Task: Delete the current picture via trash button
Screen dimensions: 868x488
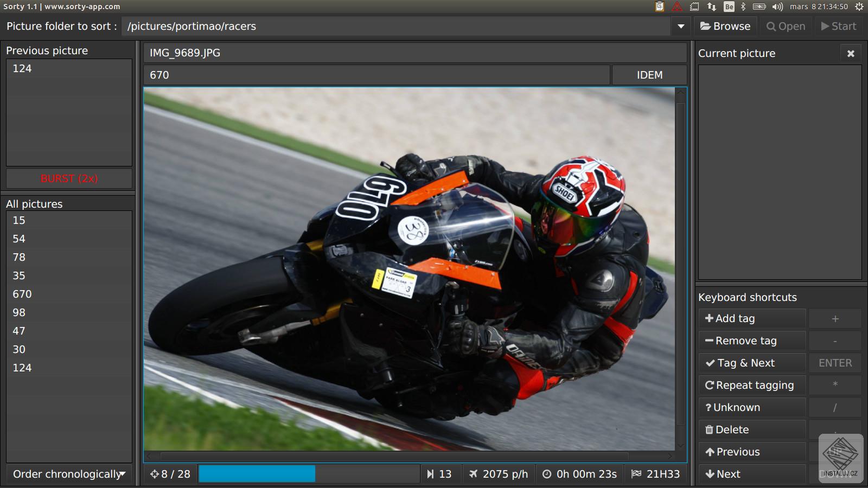Action: pos(752,429)
